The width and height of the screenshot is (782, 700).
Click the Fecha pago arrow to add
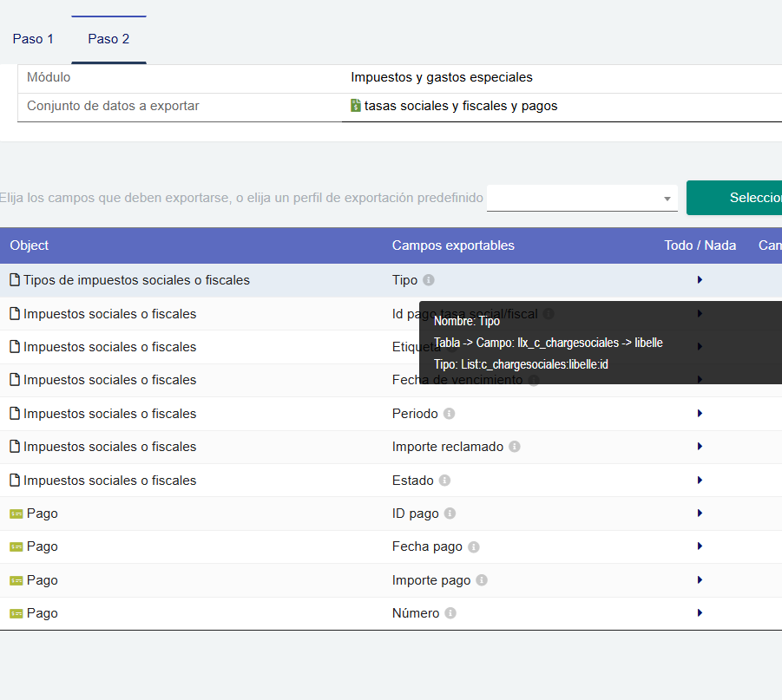[x=700, y=546]
